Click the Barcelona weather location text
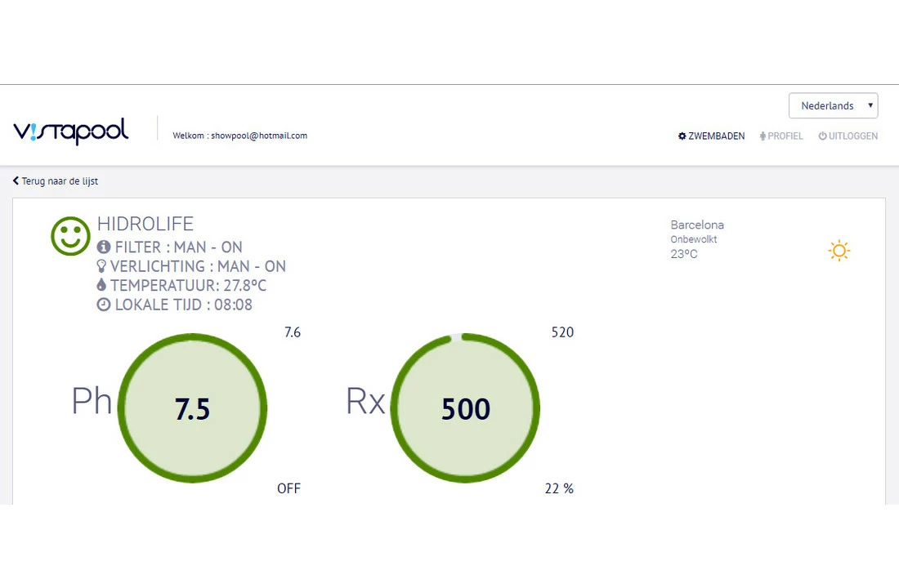This screenshot has width=899, height=588. point(697,225)
